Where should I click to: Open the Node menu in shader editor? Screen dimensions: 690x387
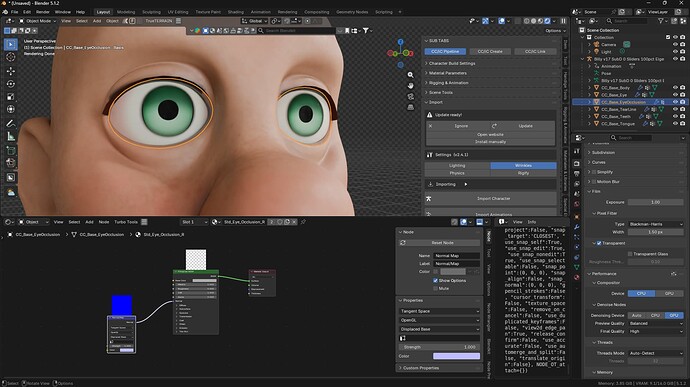pyautogui.click(x=103, y=222)
